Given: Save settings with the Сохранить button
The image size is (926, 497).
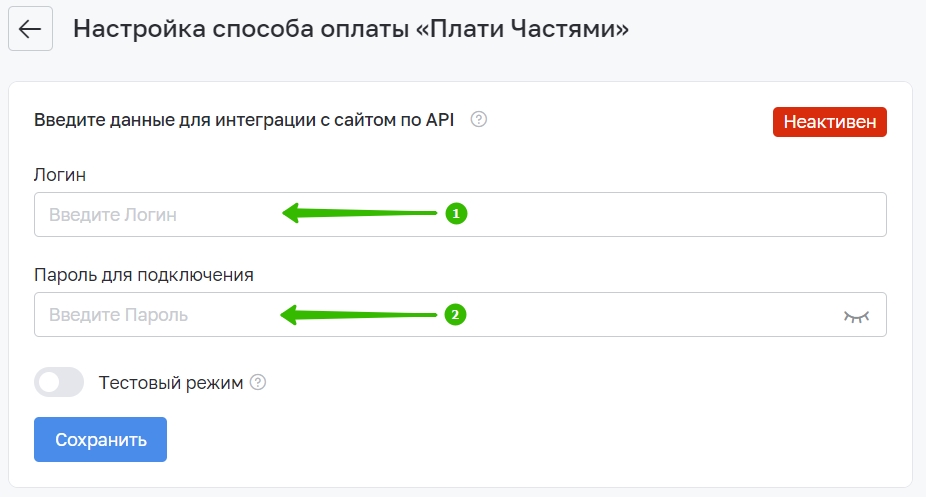Looking at the screenshot, I should [100, 440].
